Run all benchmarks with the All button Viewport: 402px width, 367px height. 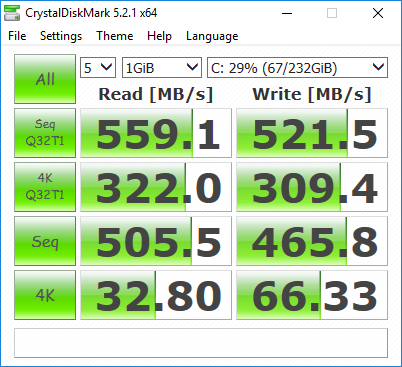pos(45,79)
